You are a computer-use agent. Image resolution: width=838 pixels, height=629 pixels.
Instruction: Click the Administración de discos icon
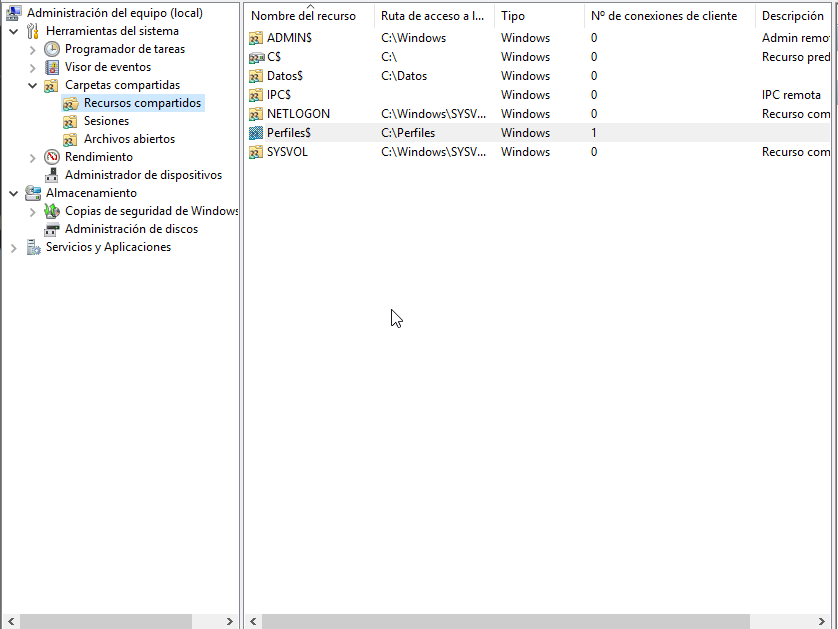(52, 229)
